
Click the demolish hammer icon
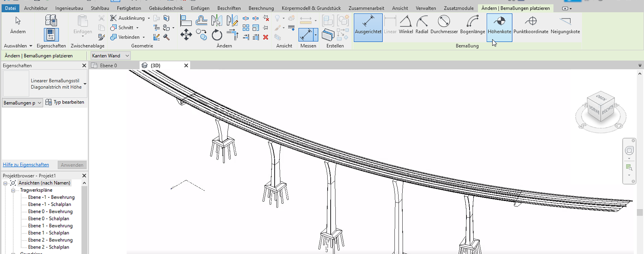click(166, 37)
